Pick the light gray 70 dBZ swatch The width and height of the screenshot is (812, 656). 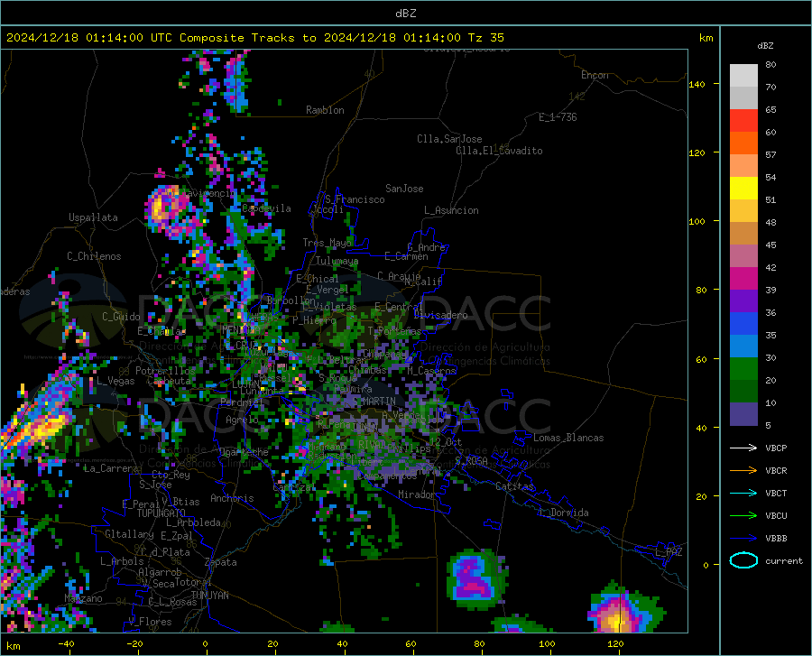(743, 76)
